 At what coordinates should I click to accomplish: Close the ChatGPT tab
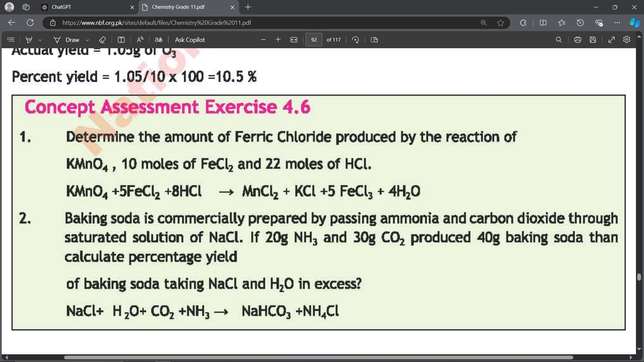(132, 7)
